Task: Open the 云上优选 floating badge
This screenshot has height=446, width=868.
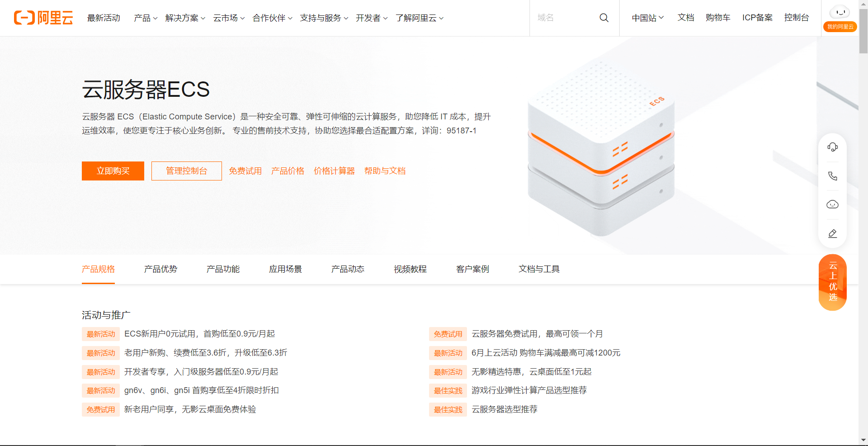Action: (x=833, y=282)
